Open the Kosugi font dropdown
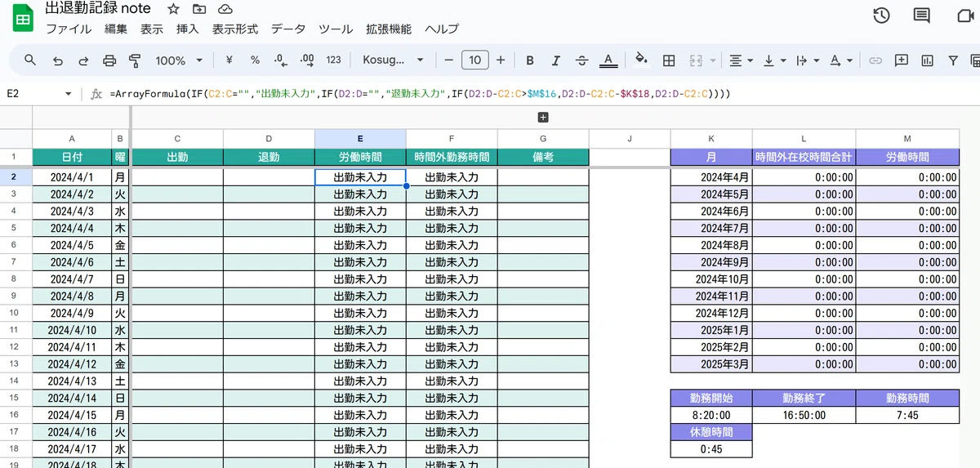Viewport: 980px width, 468px height. pyautogui.click(x=394, y=60)
